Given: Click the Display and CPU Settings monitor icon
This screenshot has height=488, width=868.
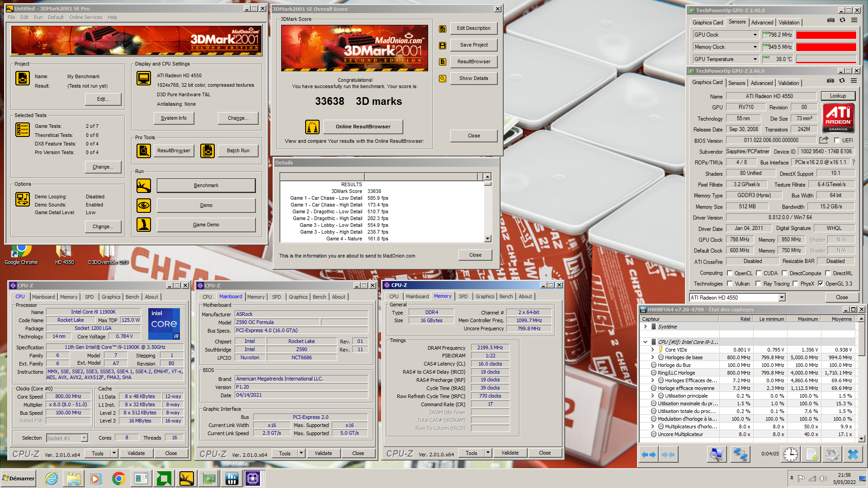Looking at the screenshot, I should tap(144, 78).
